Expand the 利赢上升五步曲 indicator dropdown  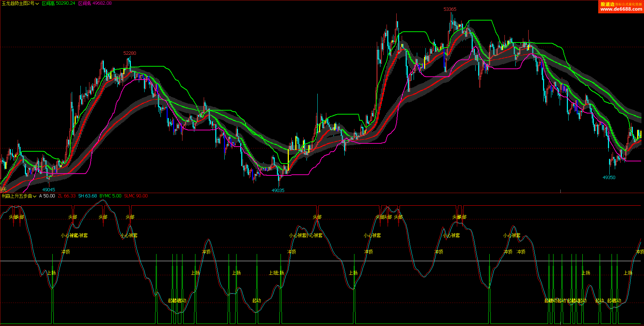(19, 196)
